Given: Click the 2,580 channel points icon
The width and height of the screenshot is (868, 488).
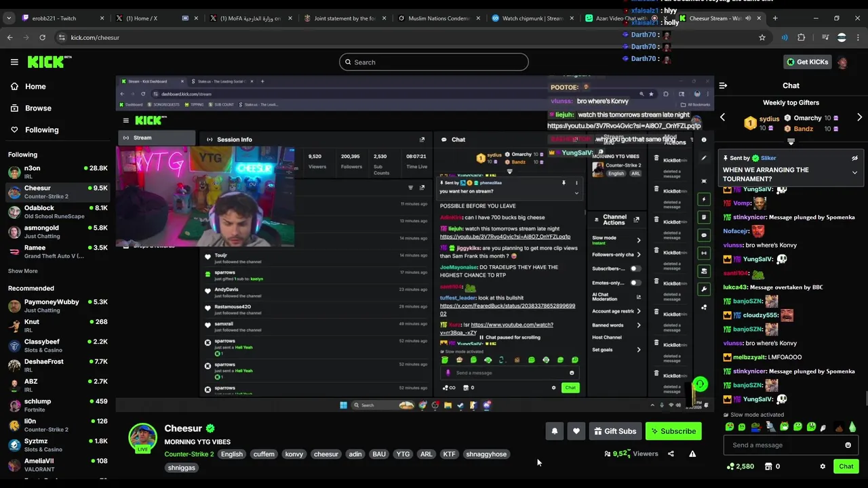Looking at the screenshot, I should click(x=740, y=466).
